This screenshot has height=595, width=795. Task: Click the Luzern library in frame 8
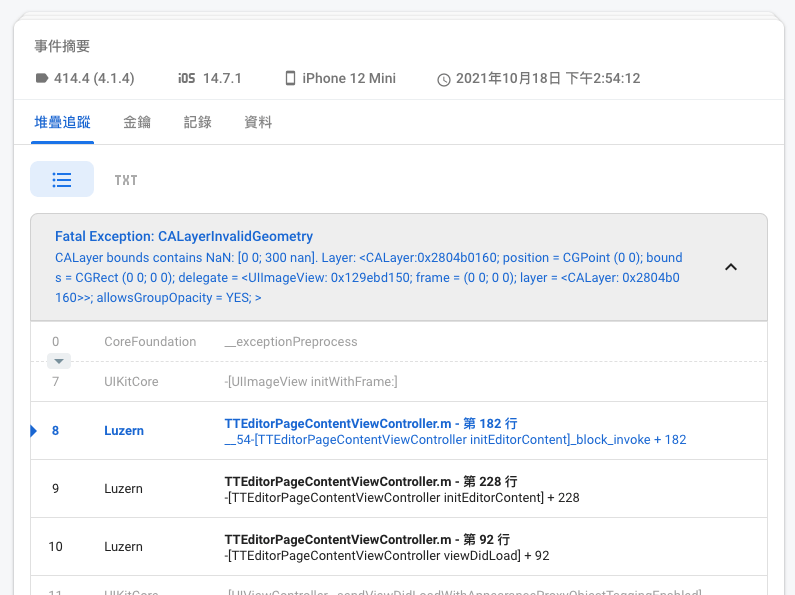[x=124, y=431]
